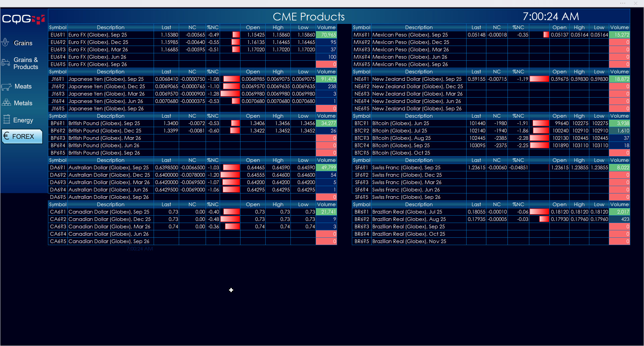Click volume 8,022 for Swiss Franc Sep 25

(619, 168)
